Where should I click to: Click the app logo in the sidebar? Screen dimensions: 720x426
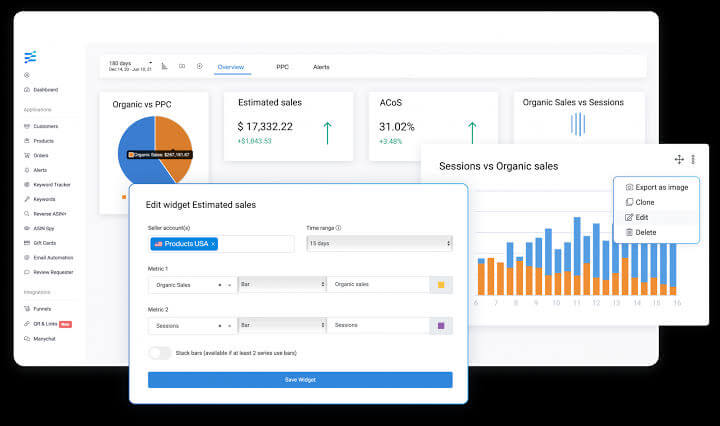(x=30, y=57)
